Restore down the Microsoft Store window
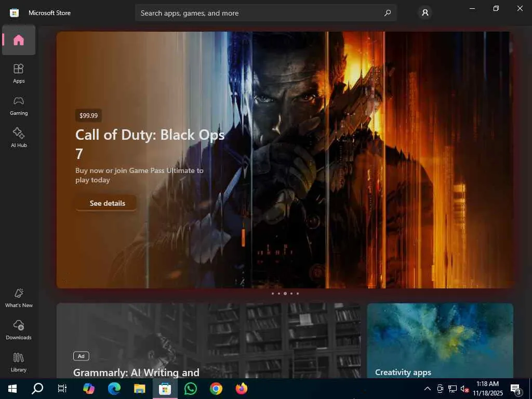 (x=496, y=8)
